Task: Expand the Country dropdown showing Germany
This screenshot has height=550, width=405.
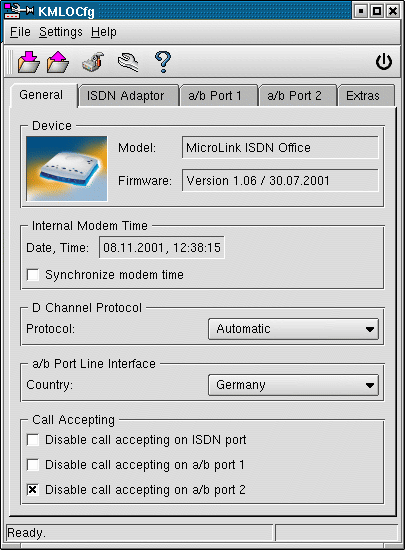Action: pyautogui.click(x=293, y=385)
